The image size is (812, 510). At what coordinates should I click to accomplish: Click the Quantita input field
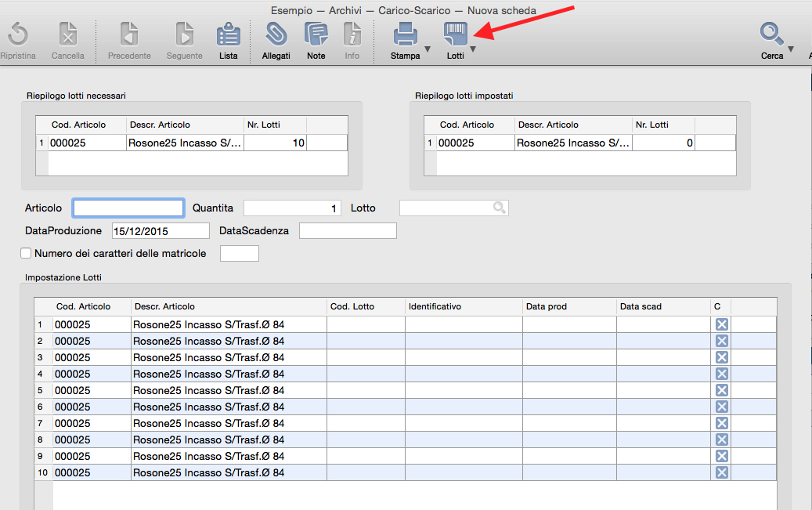pos(293,208)
